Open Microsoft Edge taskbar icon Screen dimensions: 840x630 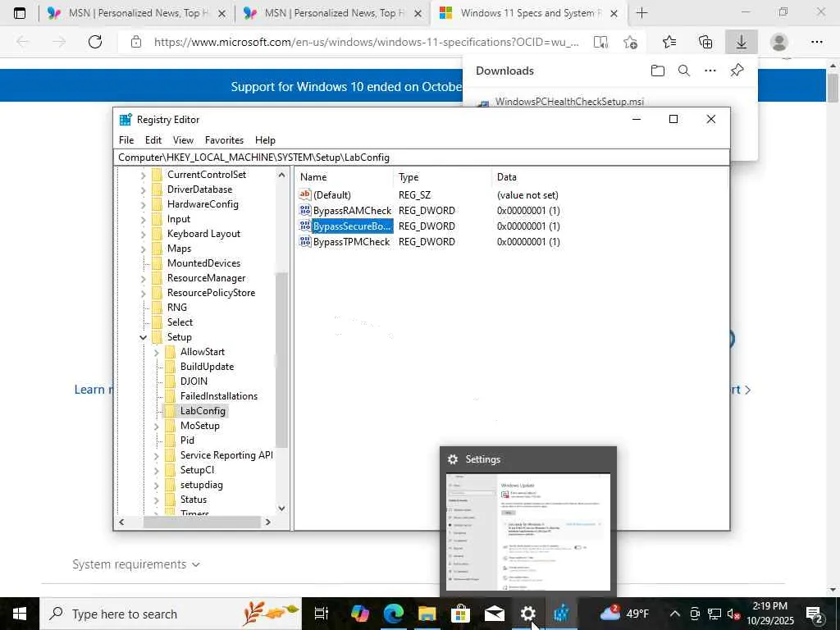click(x=393, y=614)
